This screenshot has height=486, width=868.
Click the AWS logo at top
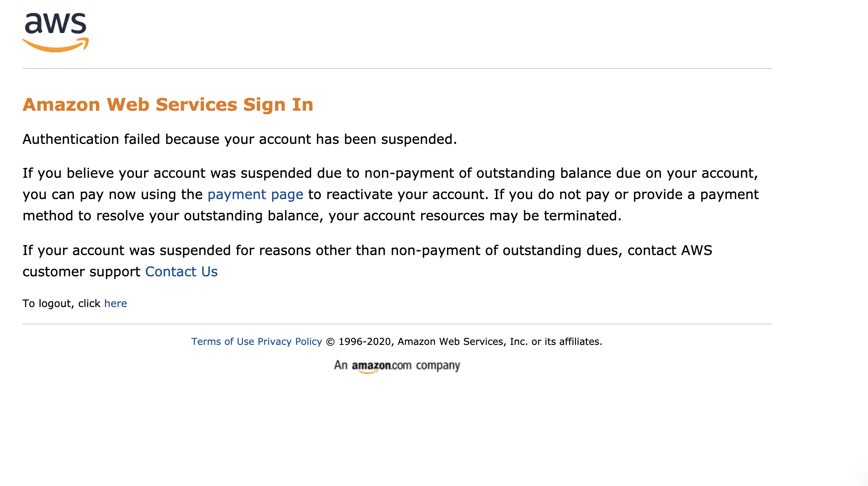[x=56, y=32]
